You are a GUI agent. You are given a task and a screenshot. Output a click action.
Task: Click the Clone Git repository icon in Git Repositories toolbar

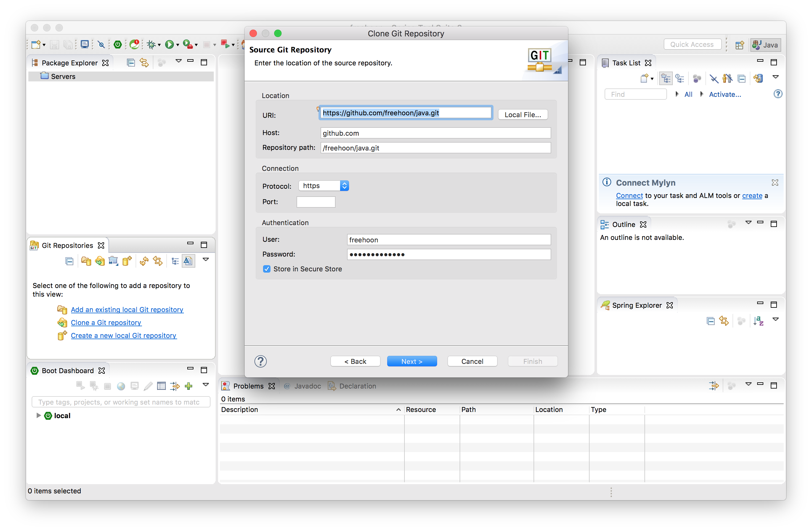click(99, 261)
